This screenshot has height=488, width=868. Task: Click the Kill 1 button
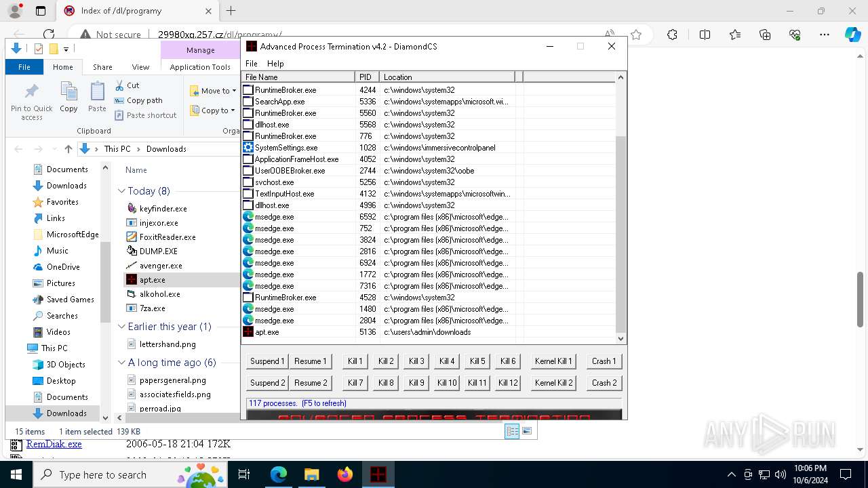355,361
